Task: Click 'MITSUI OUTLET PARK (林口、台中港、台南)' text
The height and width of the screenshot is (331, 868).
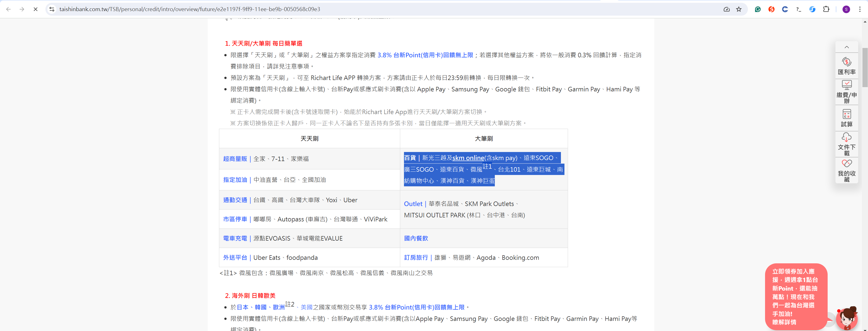Action: pos(464,215)
